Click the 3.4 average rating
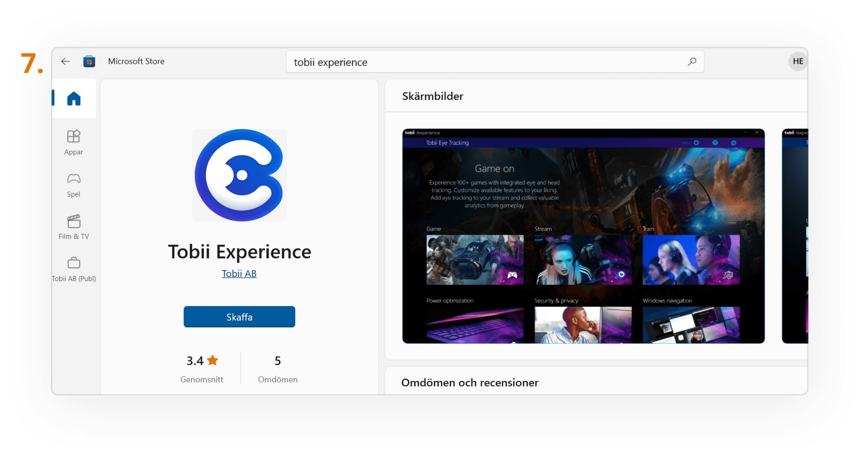This screenshot has width=868, height=459. 202,361
